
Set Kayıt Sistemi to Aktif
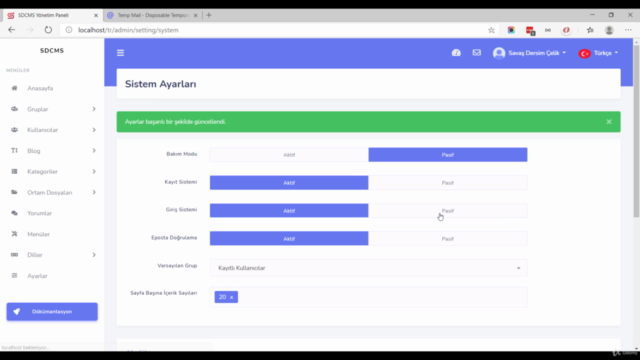pos(289,183)
